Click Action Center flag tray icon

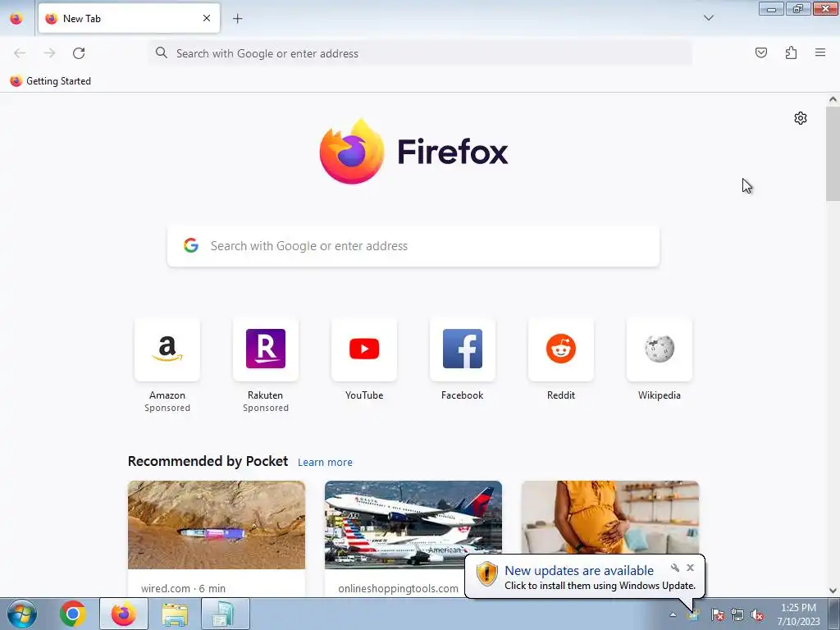click(717, 614)
